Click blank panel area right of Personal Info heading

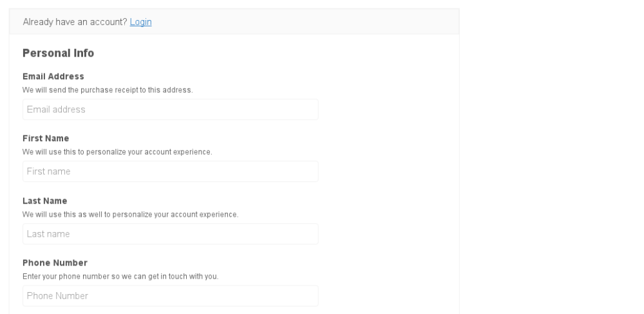coord(290,53)
